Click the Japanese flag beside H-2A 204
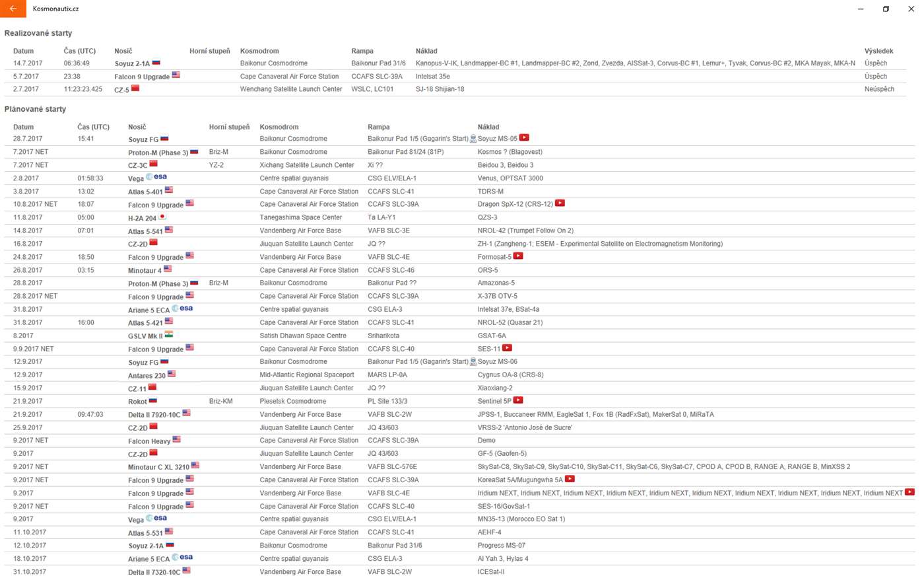 coord(162,217)
